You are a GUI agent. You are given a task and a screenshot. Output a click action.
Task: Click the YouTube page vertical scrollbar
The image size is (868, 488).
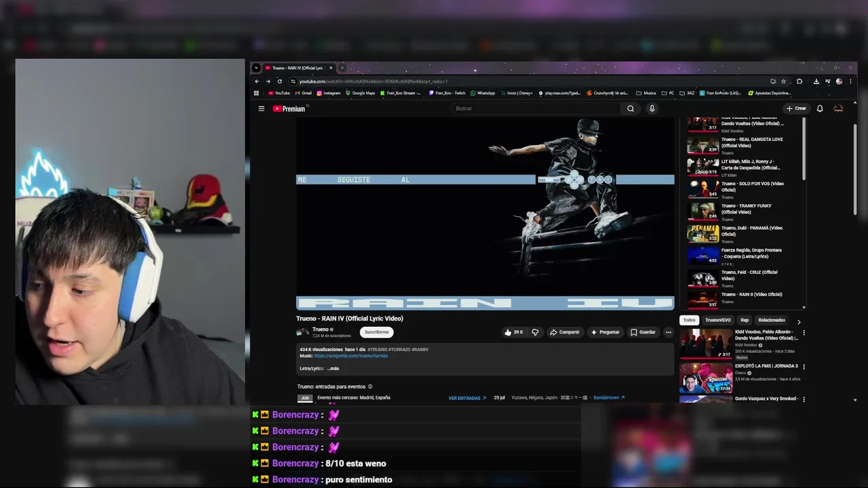tap(854, 169)
